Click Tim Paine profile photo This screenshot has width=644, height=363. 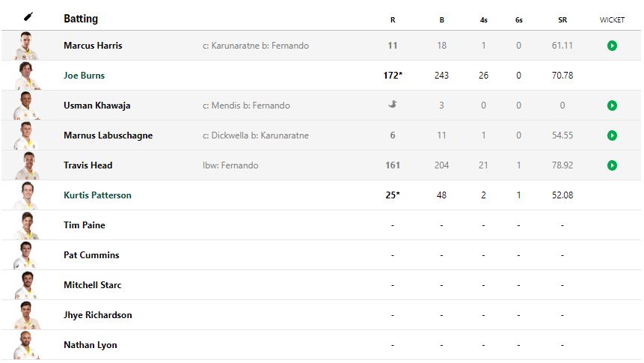click(x=27, y=225)
